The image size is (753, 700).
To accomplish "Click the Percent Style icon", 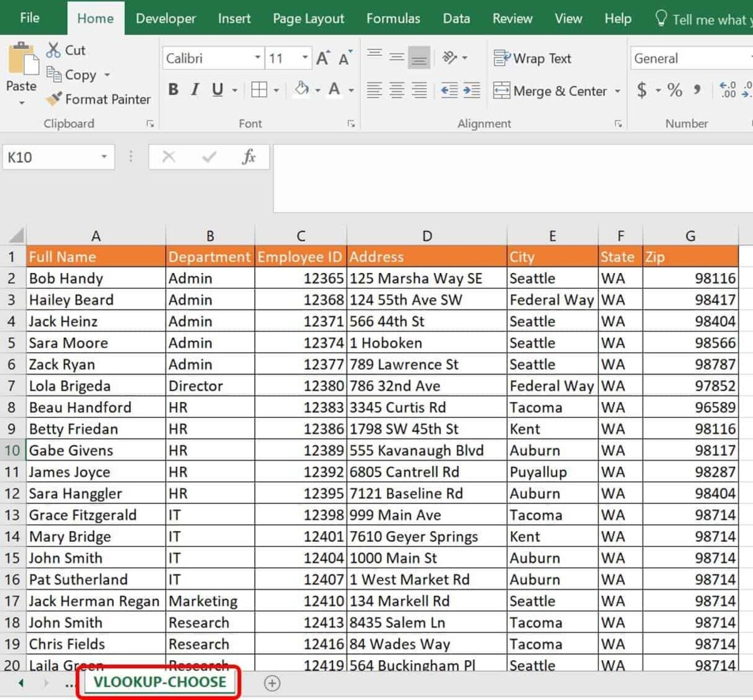I will pyautogui.click(x=675, y=90).
